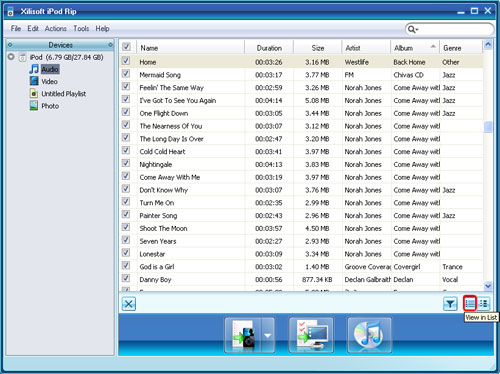Screen dimensions: 500x374
Task: Select the Audio category icon
Action: pos(34,69)
